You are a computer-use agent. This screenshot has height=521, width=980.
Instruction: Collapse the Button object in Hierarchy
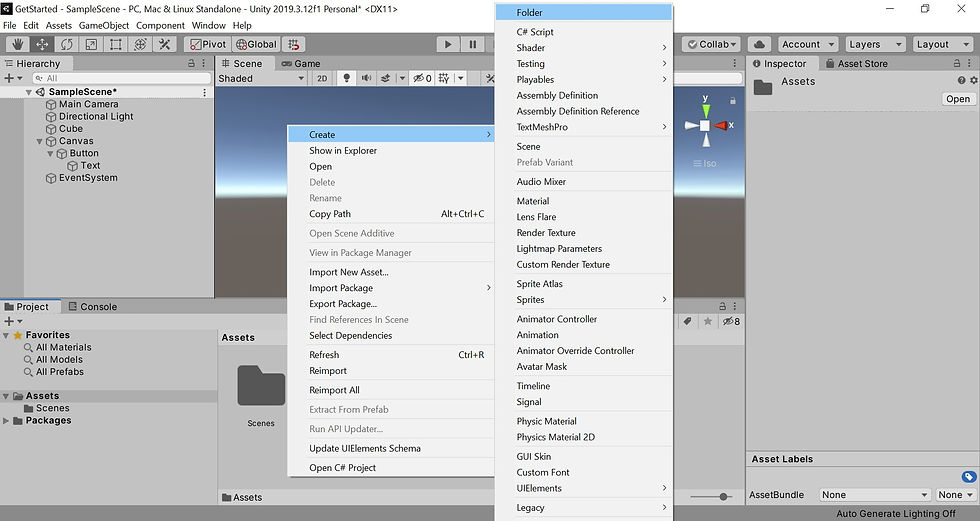click(50, 153)
